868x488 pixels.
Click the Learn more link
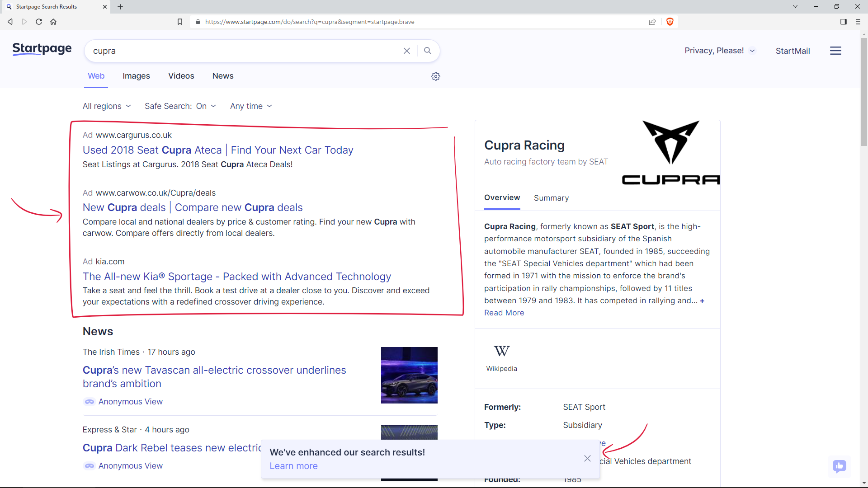point(293,466)
